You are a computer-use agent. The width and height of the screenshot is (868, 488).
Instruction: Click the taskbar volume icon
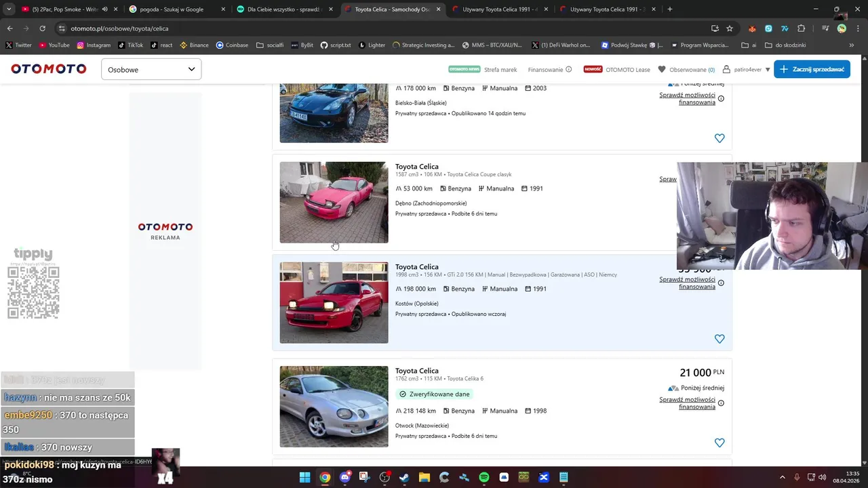[822, 477]
